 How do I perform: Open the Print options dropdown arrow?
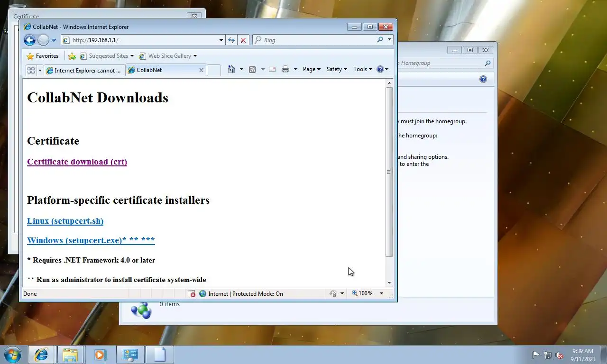(x=295, y=69)
